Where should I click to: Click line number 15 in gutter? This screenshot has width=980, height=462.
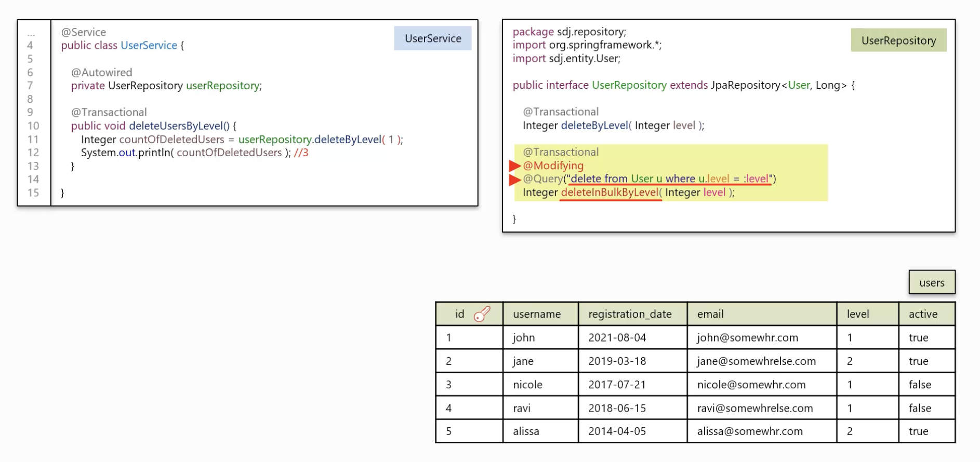click(33, 193)
